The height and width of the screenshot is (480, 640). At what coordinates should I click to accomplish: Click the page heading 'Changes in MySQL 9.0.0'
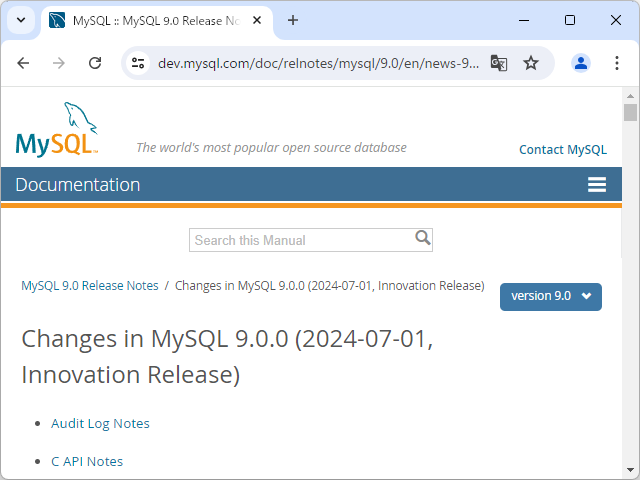227,357
